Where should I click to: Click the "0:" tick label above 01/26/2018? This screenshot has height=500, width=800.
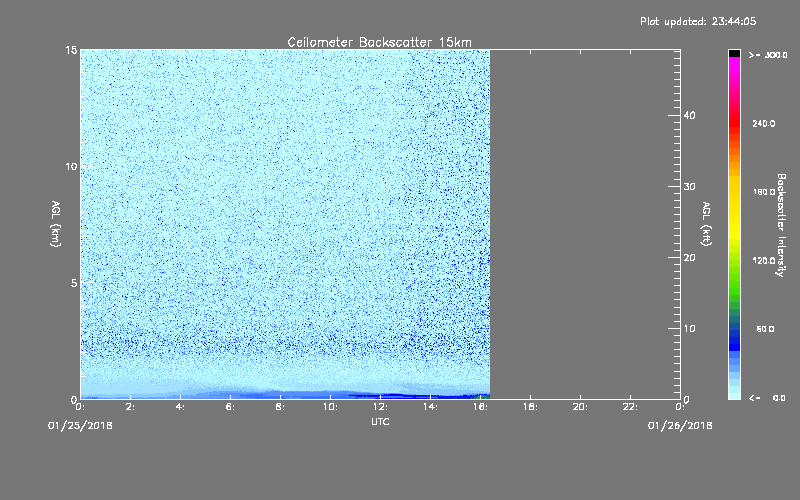680,407
